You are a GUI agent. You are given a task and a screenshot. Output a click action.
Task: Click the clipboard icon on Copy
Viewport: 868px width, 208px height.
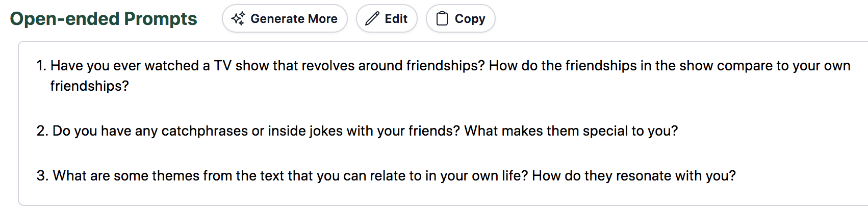(442, 19)
